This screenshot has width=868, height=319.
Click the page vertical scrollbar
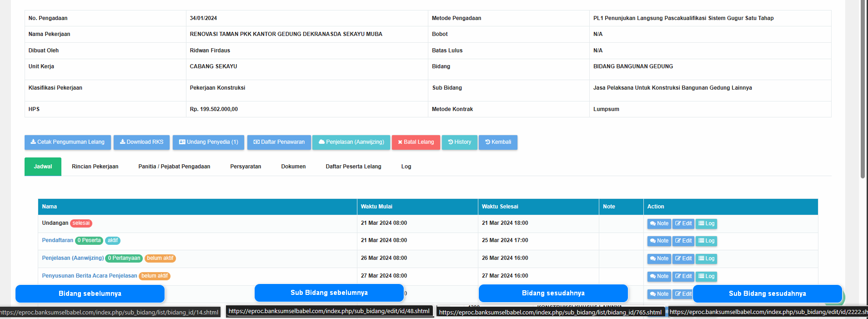tap(863, 91)
